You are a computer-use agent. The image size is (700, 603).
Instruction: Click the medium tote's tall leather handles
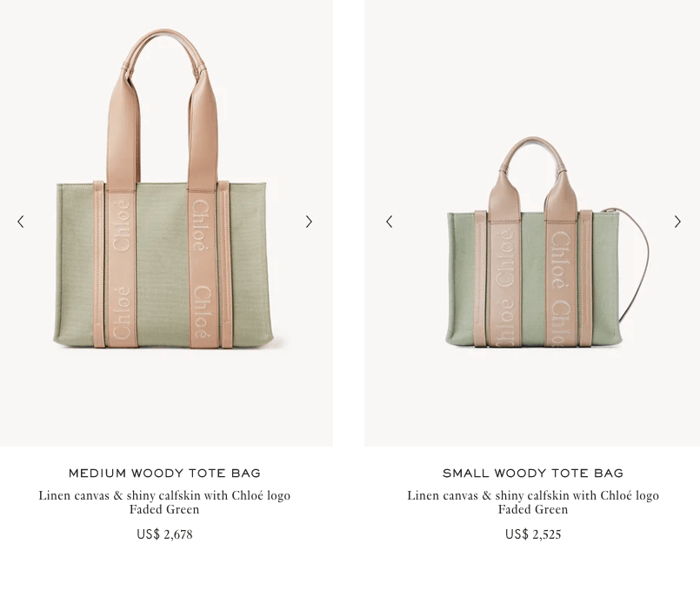click(163, 107)
